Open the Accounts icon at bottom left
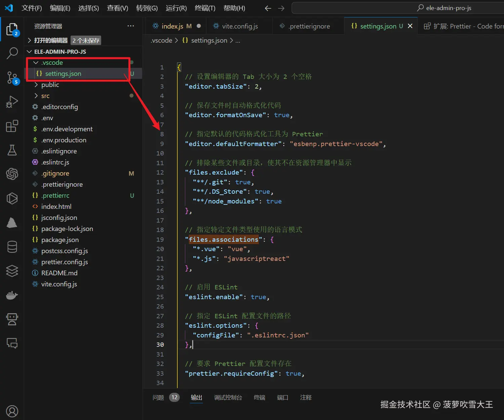 click(12, 411)
